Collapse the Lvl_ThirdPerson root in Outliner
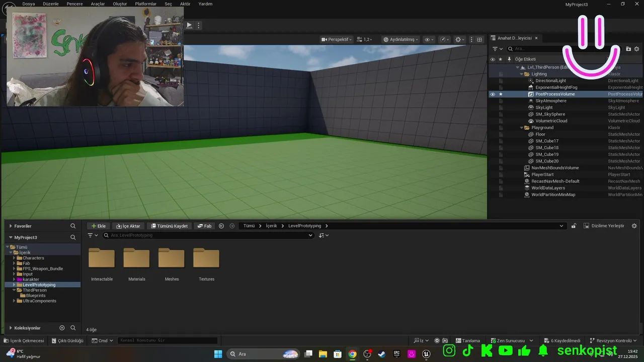Viewport: 644px width, 362px height. pos(518,67)
